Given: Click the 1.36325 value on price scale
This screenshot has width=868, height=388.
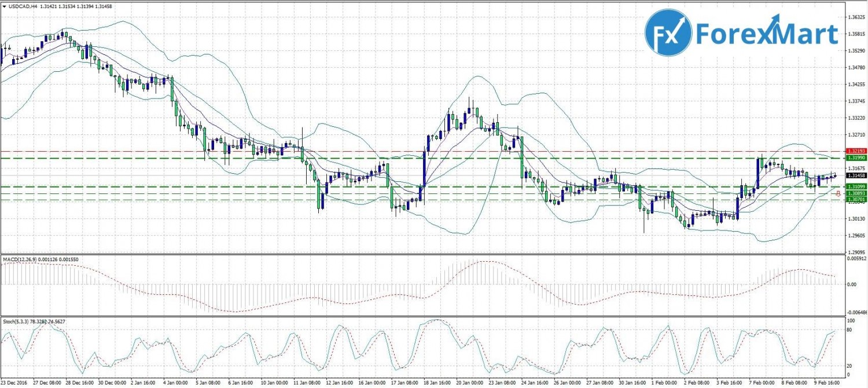Looking at the screenshot, I should pyautogui.click(x=856, y=17).
